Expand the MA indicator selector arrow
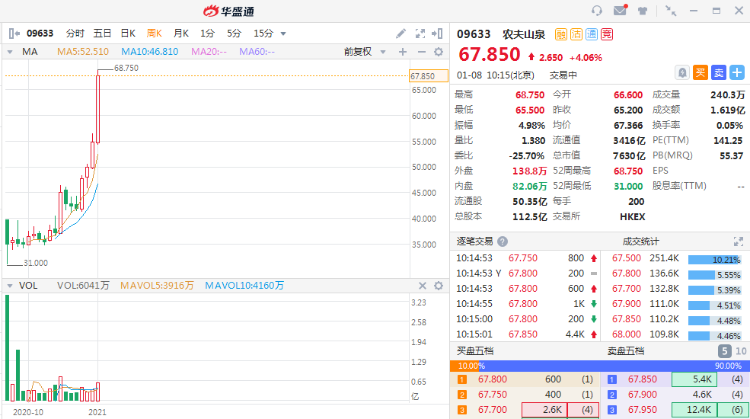Viewport: 750px width, 419px height. tap(11, 51)
